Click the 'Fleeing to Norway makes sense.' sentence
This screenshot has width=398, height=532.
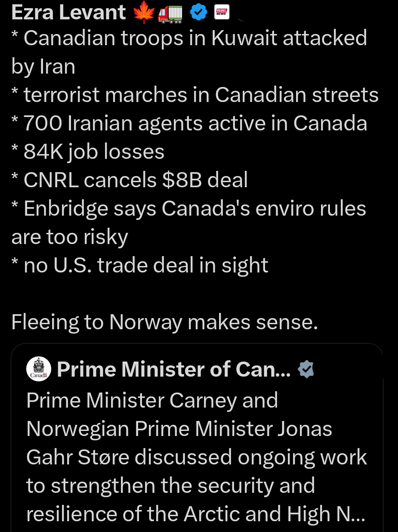(x=164, y=322)
